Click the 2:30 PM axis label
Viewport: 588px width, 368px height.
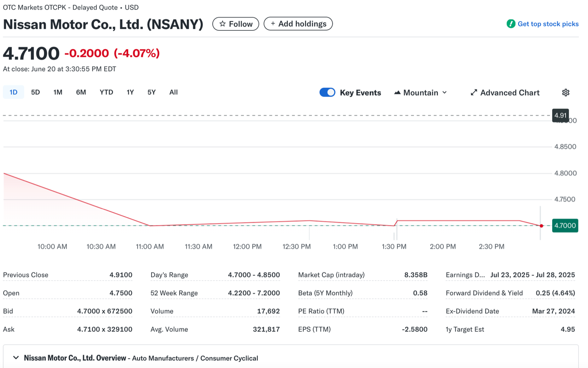coord(492,247)
